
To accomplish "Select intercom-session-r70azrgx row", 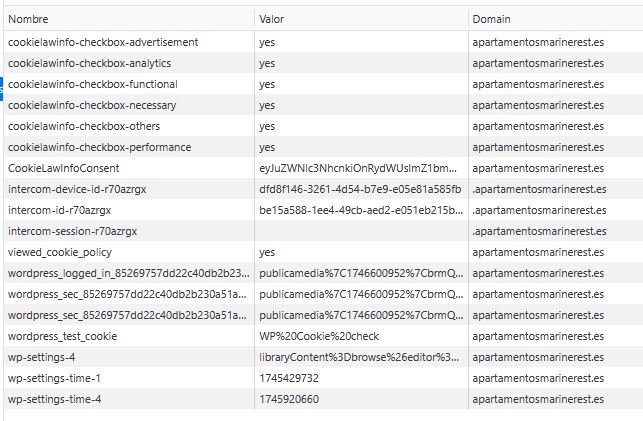I will tap(323, 231).
